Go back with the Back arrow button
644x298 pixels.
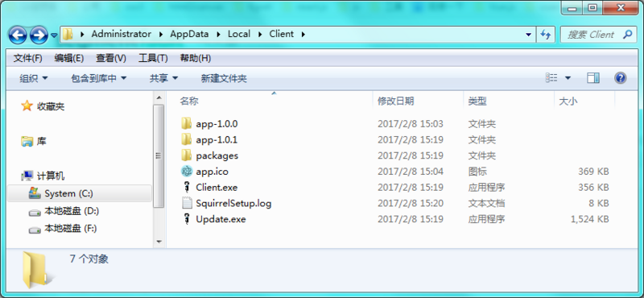tap(18, 35)
